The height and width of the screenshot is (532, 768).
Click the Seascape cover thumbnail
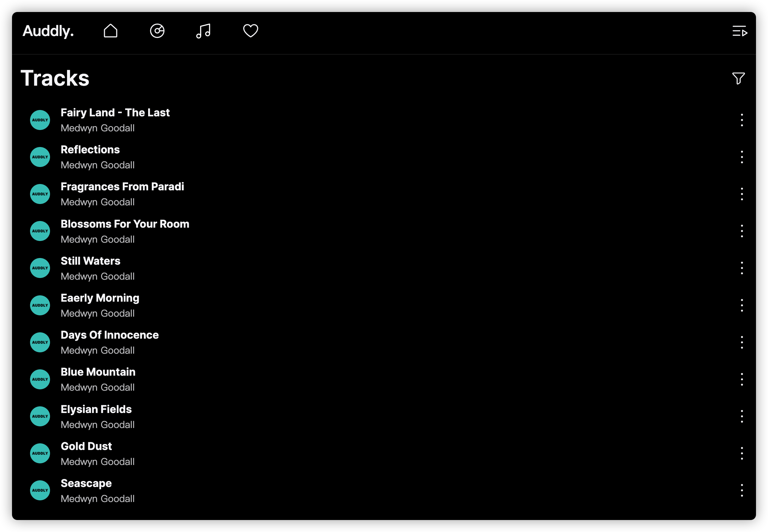[x=40, y=490]
